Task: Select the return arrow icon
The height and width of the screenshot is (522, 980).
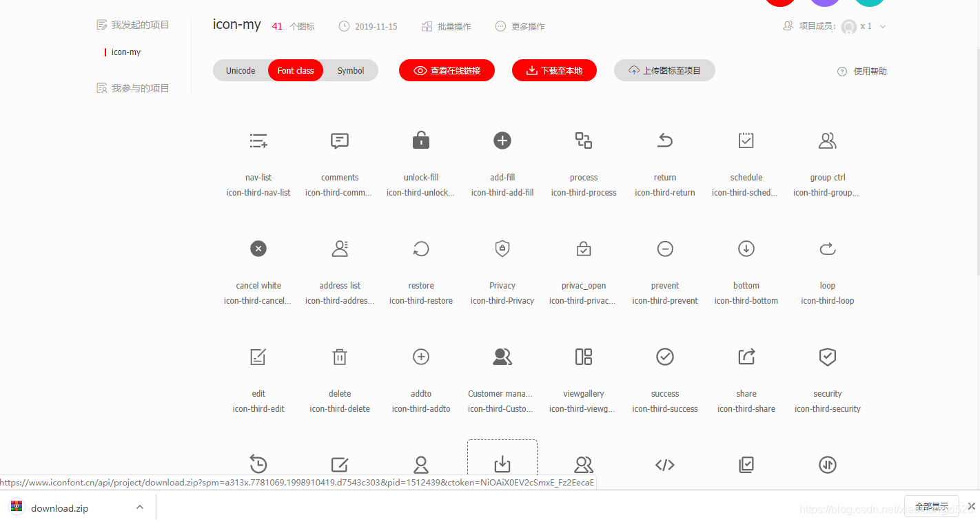Action: 665,140
